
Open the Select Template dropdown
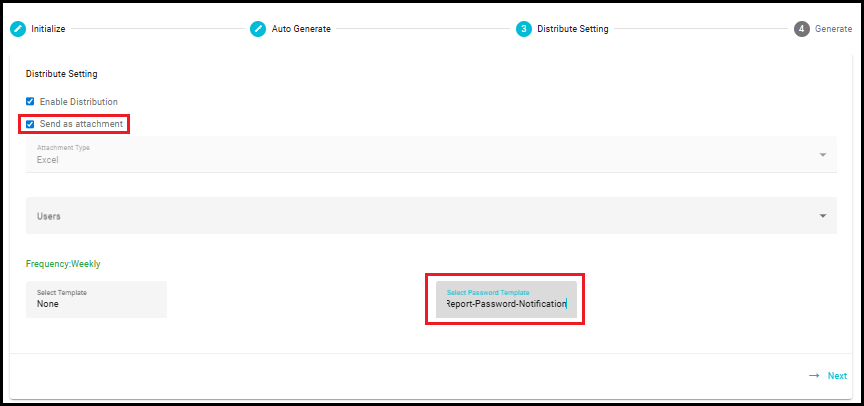pos(96,299)
